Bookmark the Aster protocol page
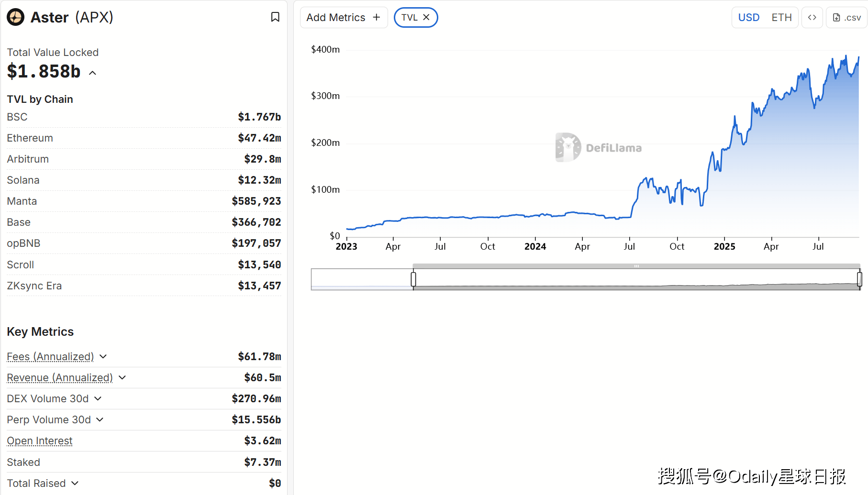Viewport: 868px width, 495px height. (275, 17)
